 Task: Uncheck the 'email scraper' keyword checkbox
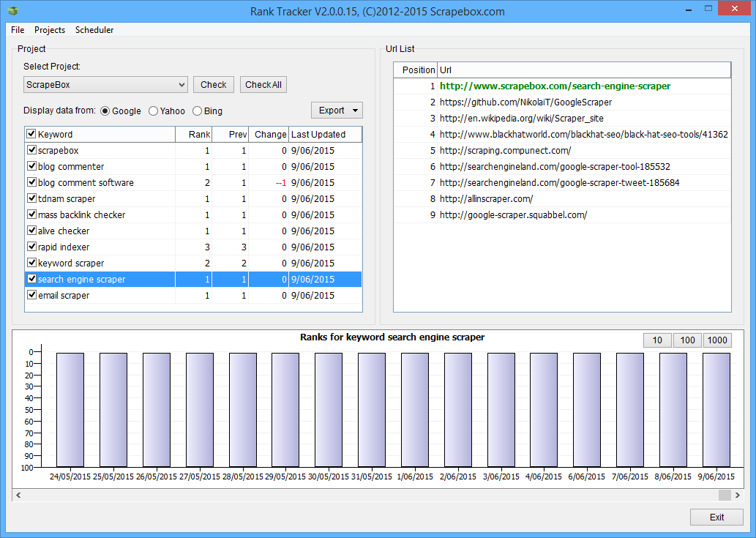click(31, 296)
